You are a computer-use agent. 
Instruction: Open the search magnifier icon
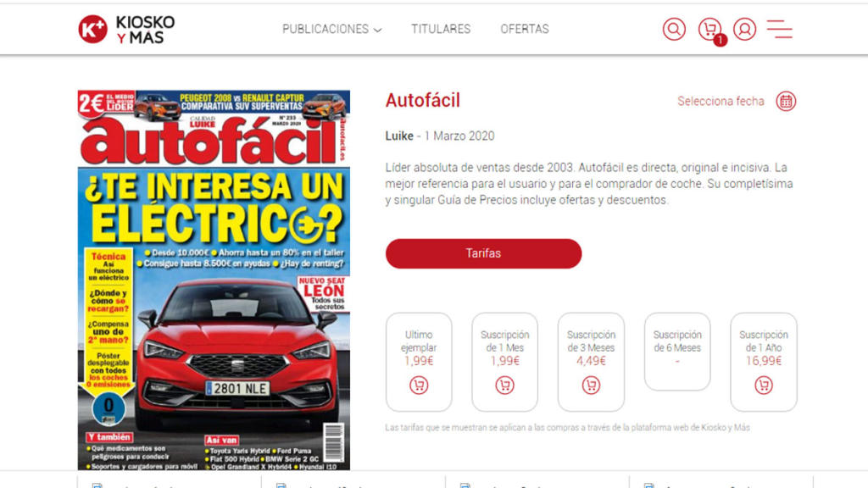click(674, 29)
